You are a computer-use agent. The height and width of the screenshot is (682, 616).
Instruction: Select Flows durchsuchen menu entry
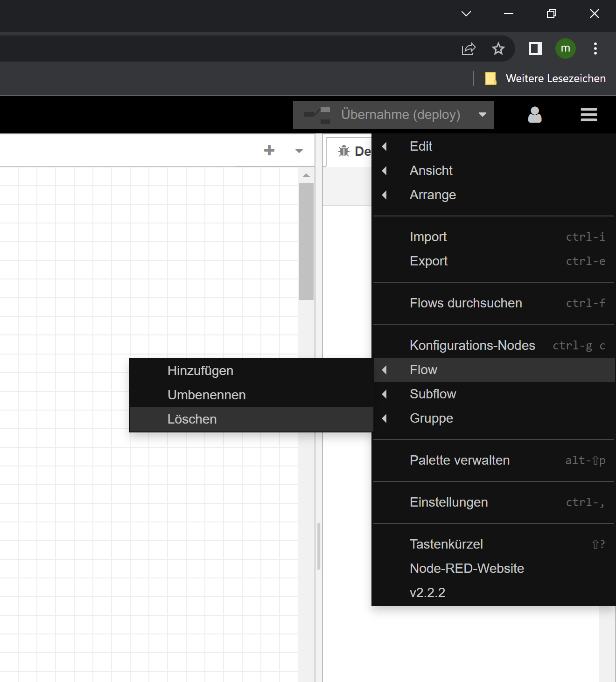click(494, 303)
